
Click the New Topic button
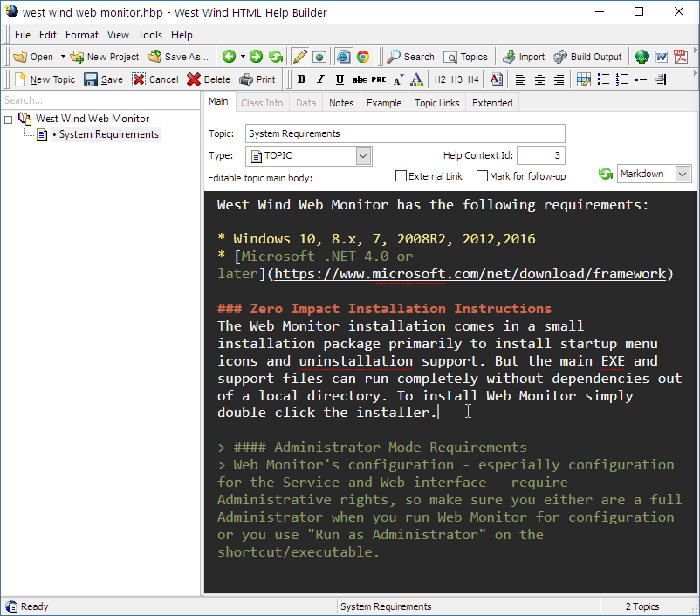[x=45, y=79]
